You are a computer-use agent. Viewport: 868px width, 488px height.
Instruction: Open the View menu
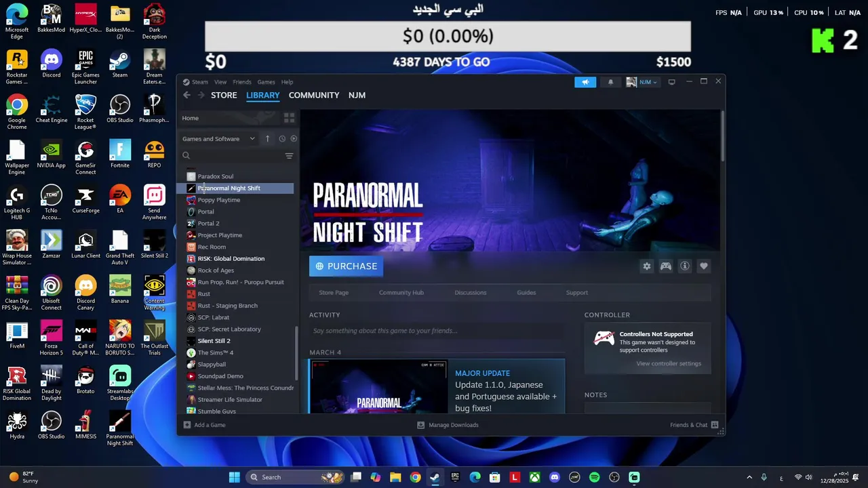pyautogui.click(x=220, y=82)
